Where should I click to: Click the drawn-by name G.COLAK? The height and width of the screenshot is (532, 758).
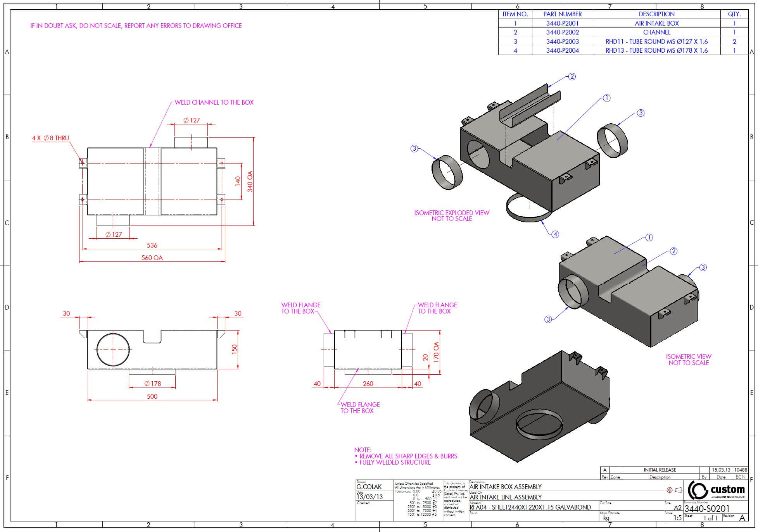369,487
